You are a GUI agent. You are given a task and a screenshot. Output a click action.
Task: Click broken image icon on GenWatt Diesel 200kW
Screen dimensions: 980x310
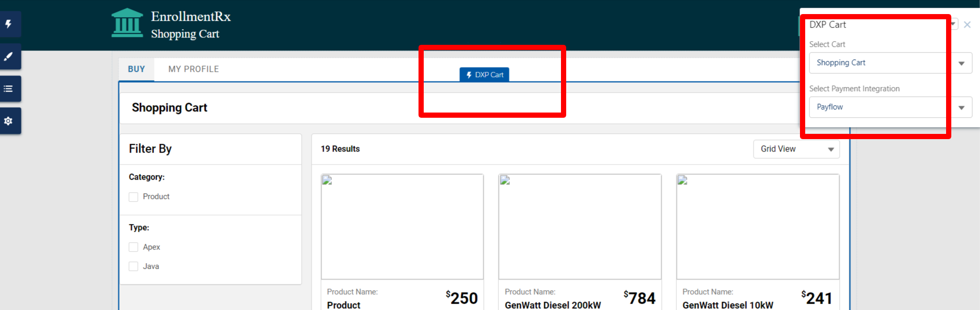pos(505,180)
